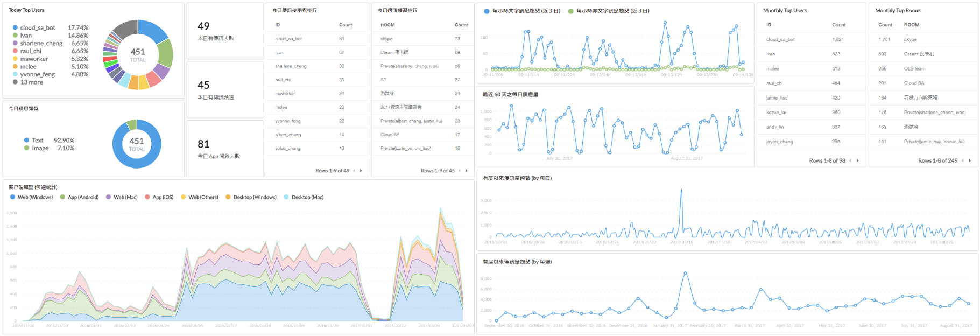Go to next page of 今日傳訊使用者排行 table

coord(361,171)
